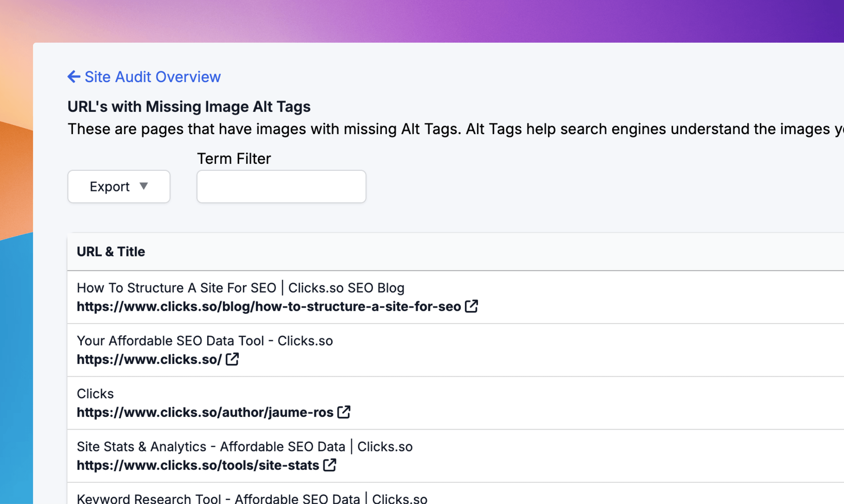
Task: Select the Clicks author page title row
Action: tap(95, 394)
